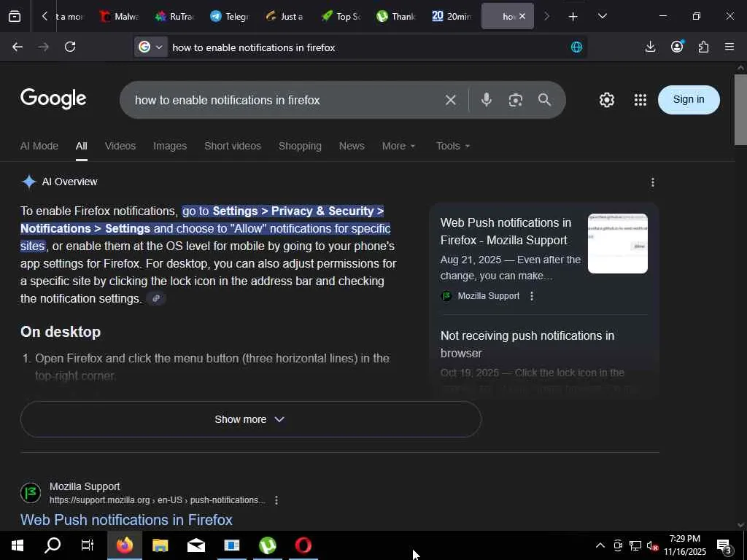Click the Google logo
747x560 pixels.
tap(53, 98)
